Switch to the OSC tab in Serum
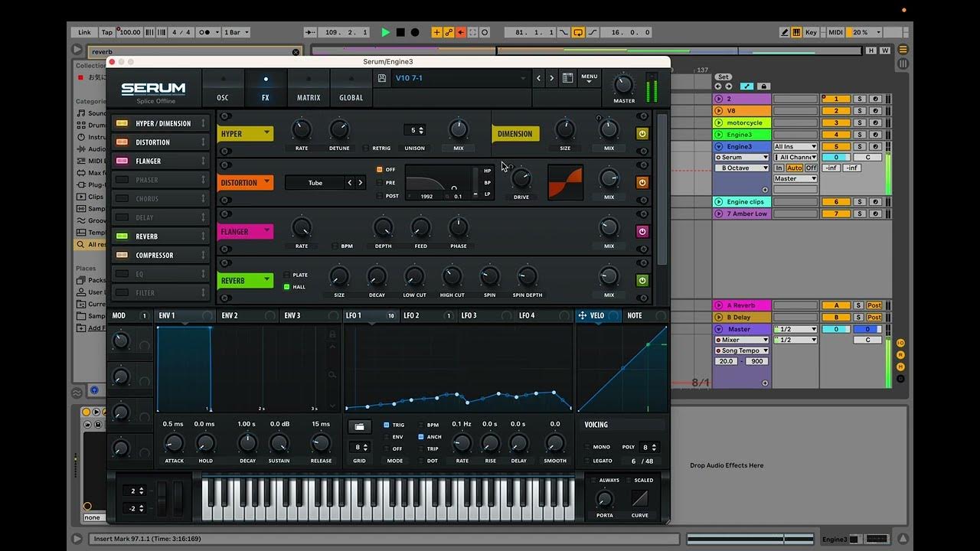Screen dimensions: 980x551 pos(223,89)
